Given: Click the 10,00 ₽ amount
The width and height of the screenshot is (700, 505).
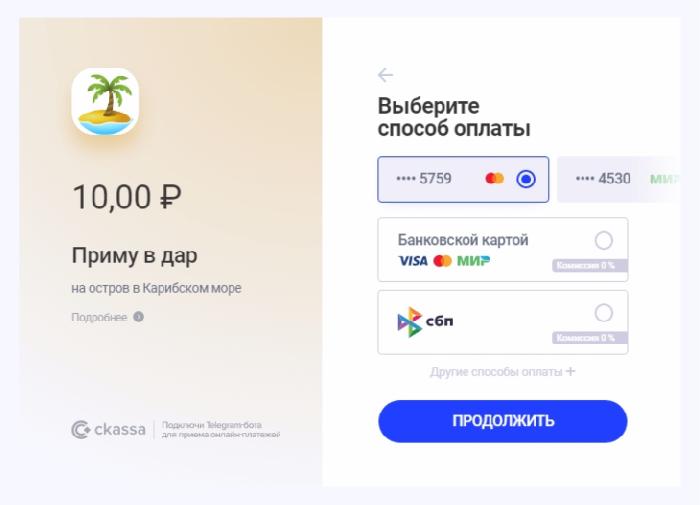Looking at the screenshot, I should [127, 197].
